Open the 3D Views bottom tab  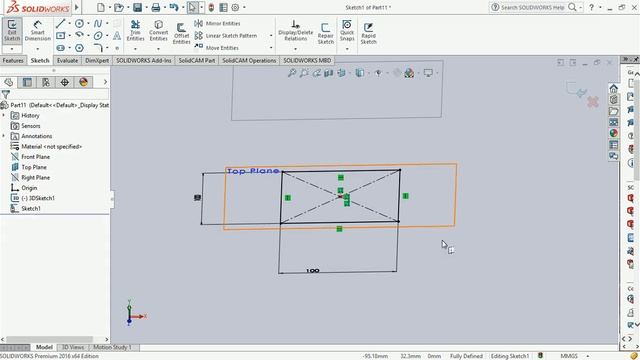[x=73, y=347]
